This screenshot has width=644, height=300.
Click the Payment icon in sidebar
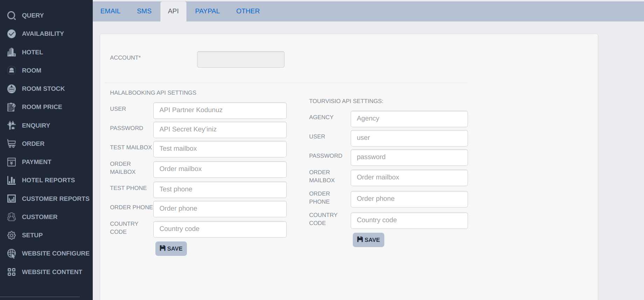12,162
